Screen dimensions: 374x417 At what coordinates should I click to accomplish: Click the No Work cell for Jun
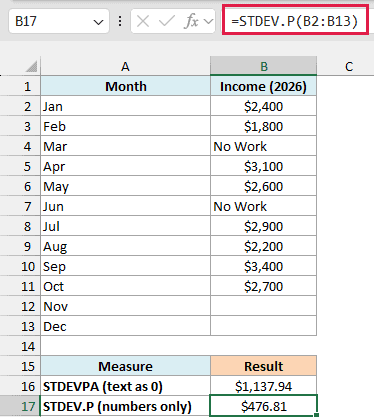pos(264,206)
